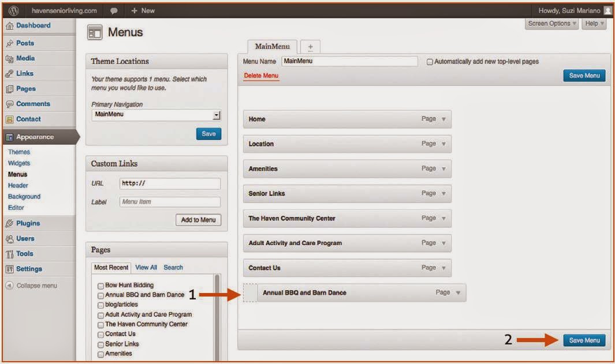The height and width of the screenshot is (364, 615).
Task: Click the Comments speech bubble sidebar icon
Action: pos(9,104)
